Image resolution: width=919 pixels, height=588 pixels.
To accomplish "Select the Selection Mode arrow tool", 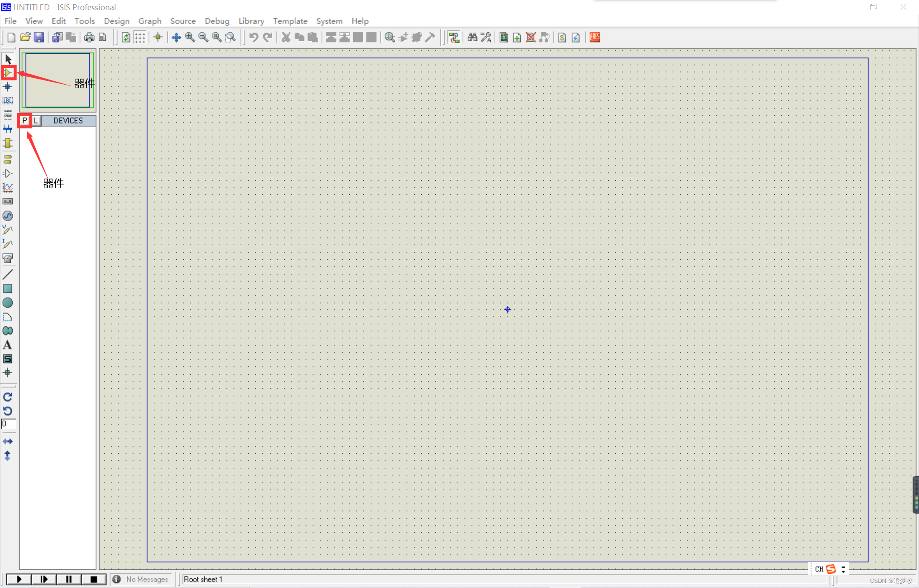I will [8, 59].
